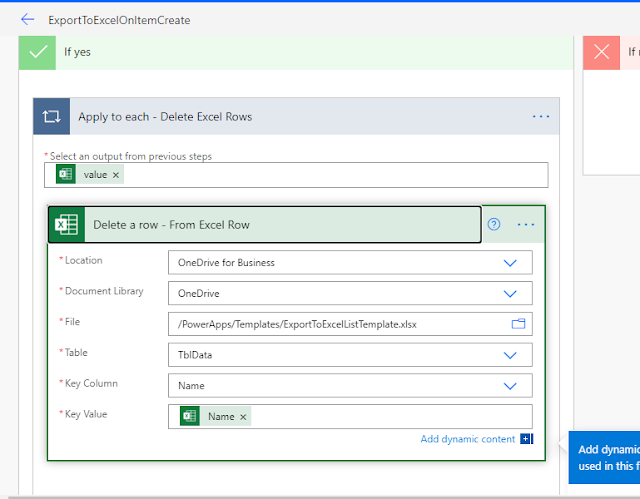Click the Apply to each loop icon
Screen dimensions: 640x499
click(x=51, y=116)
